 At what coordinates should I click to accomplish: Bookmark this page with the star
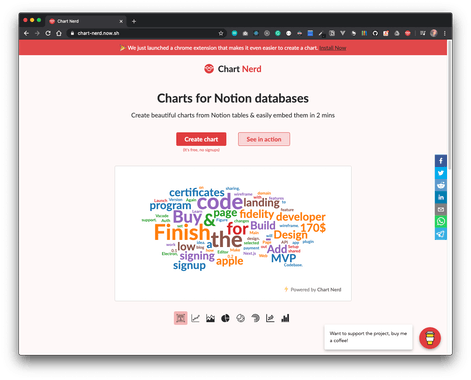(221, 33)
